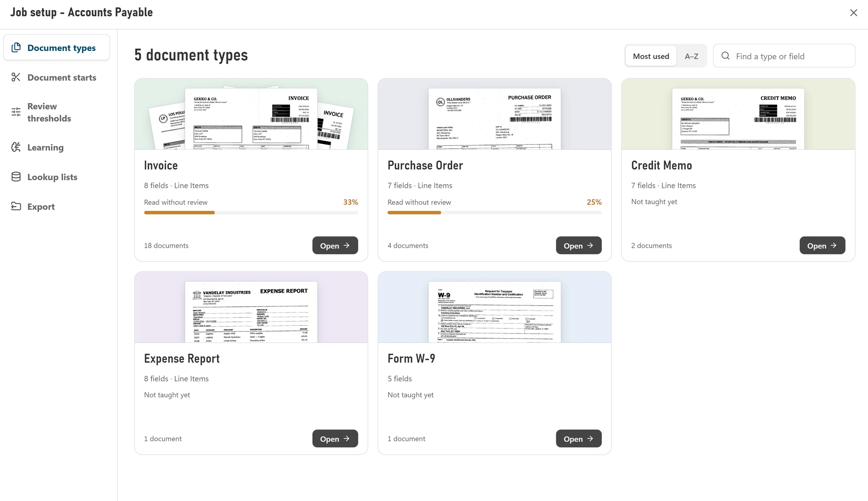This screenshot has width=868, height=501.
Task: Sort document types by Most used
Action: pos(651,56)
